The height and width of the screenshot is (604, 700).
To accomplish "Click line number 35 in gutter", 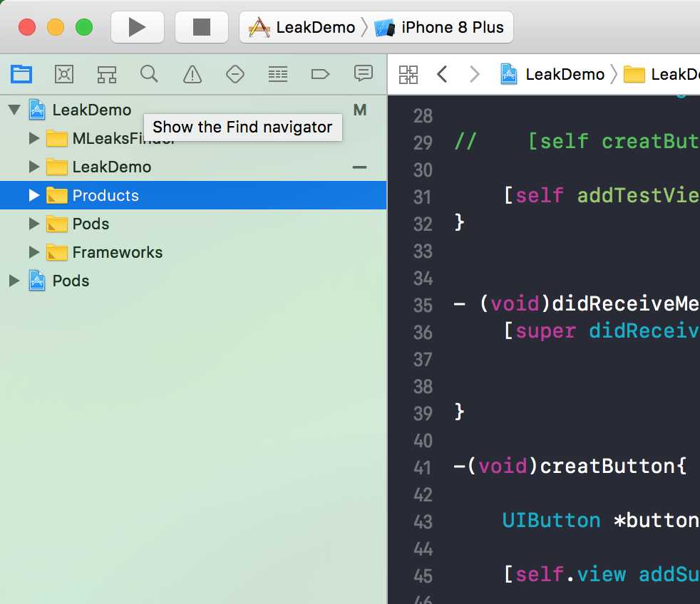I will coord(422,305).
